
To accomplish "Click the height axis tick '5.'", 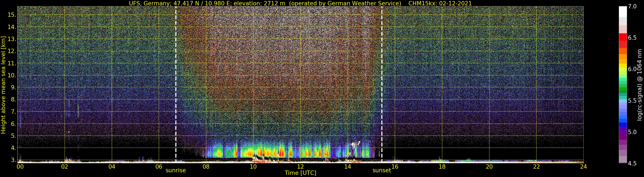I will (13, 136).
